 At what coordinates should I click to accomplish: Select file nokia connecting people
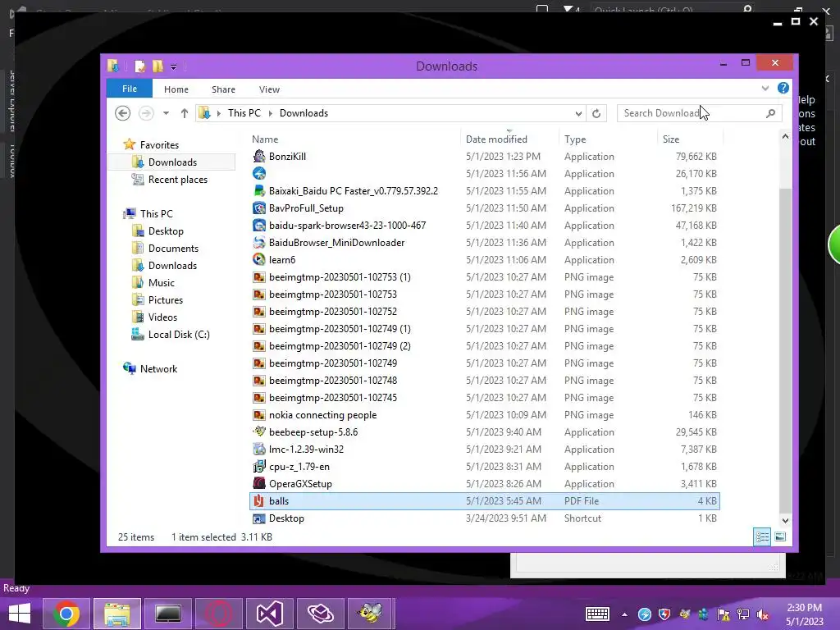[x=323, y=415]
